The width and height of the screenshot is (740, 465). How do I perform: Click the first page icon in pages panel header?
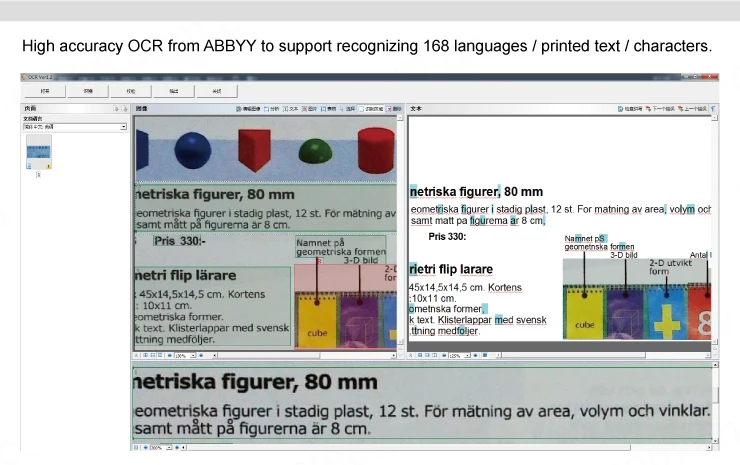tap(116, 109)
